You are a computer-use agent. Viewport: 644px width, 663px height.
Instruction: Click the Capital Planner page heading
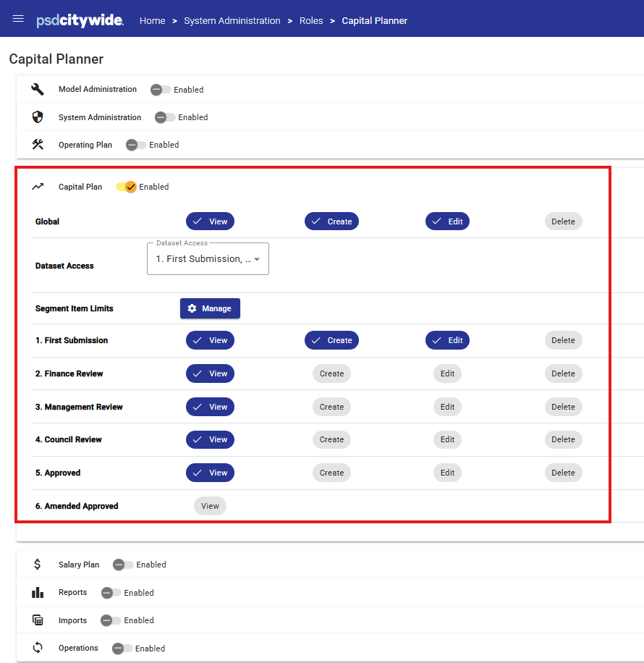tap(56, 59)
